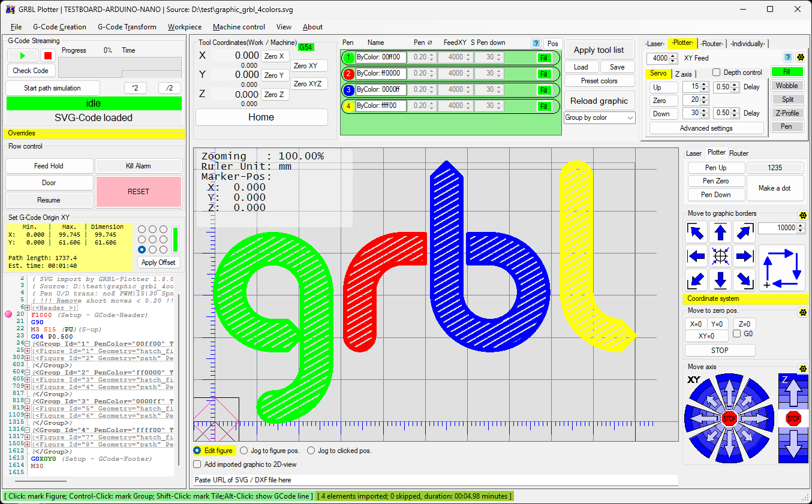Stop streaming with the red square button
812x504 pixels.
(49, 56)
